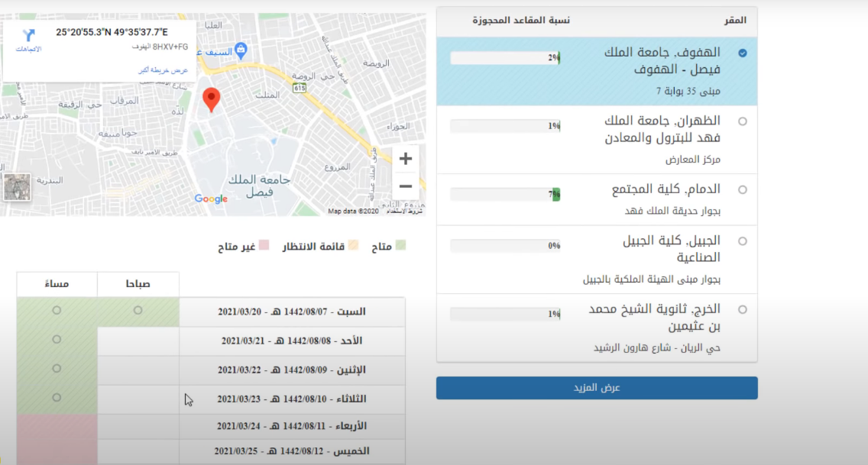The width and height of the screenshot is (868, 465).
Task: Choose Sunday 2021/03/21 evening slot radio
Action: 57,340
